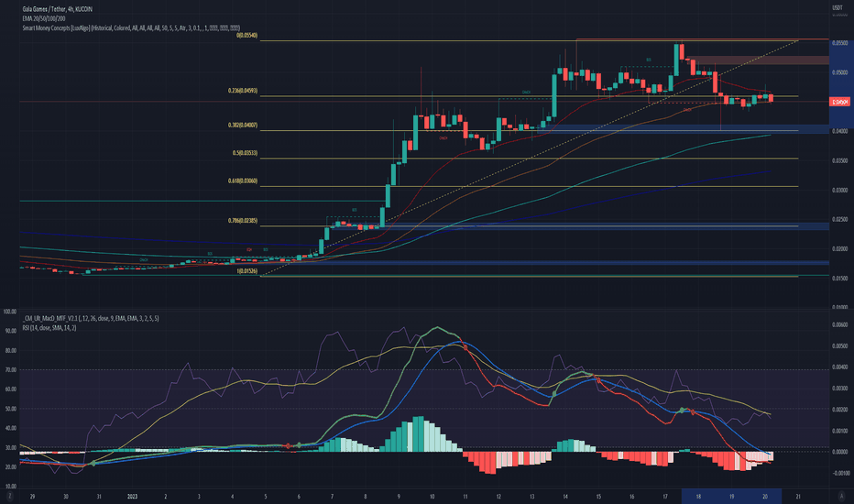
Task: Click the 0.00000 MACD scale label
Action: pyautogui.click(x=840, y=452)
